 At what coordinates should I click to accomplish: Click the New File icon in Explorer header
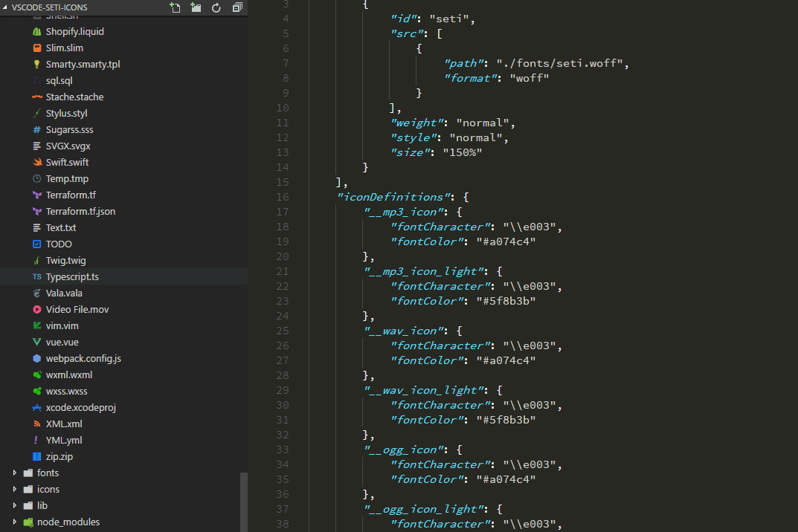tap(175, 7)
